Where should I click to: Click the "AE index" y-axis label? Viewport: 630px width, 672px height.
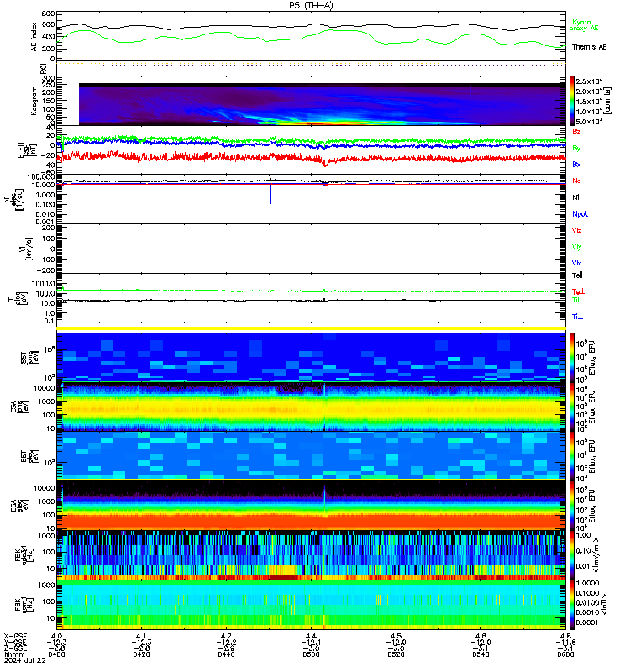tap(34, 37)
